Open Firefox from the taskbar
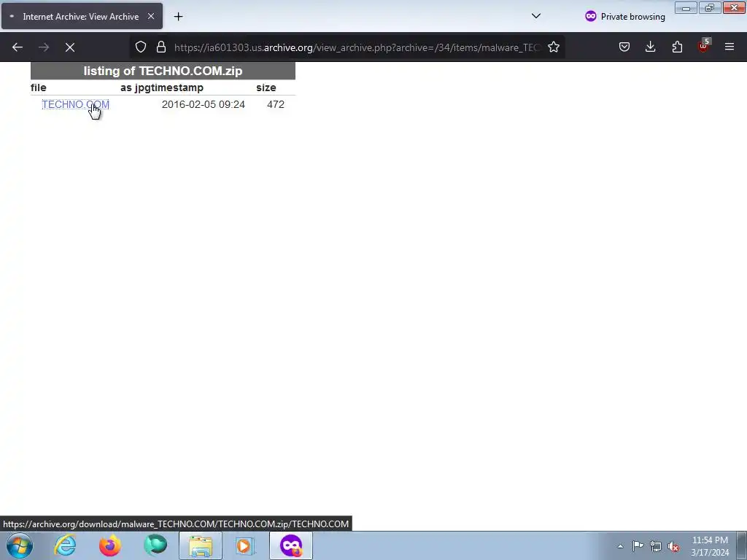 [x=110, y=545]
